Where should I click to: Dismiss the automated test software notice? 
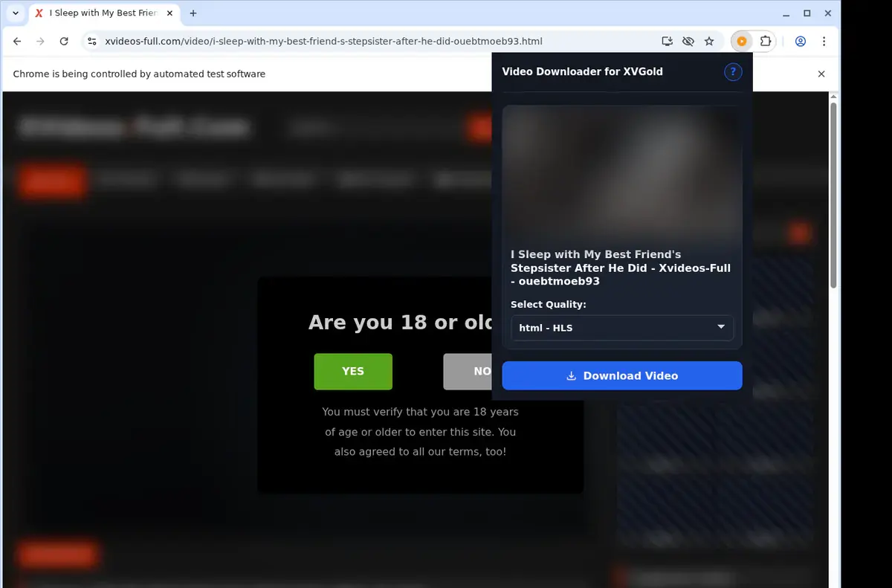click(821, 74)
